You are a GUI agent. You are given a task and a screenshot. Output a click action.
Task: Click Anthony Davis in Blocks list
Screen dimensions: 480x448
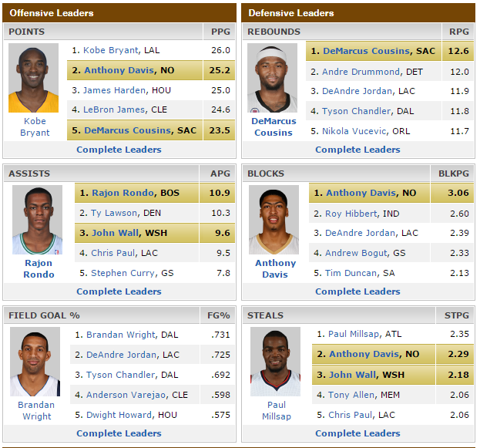(361, 193)
